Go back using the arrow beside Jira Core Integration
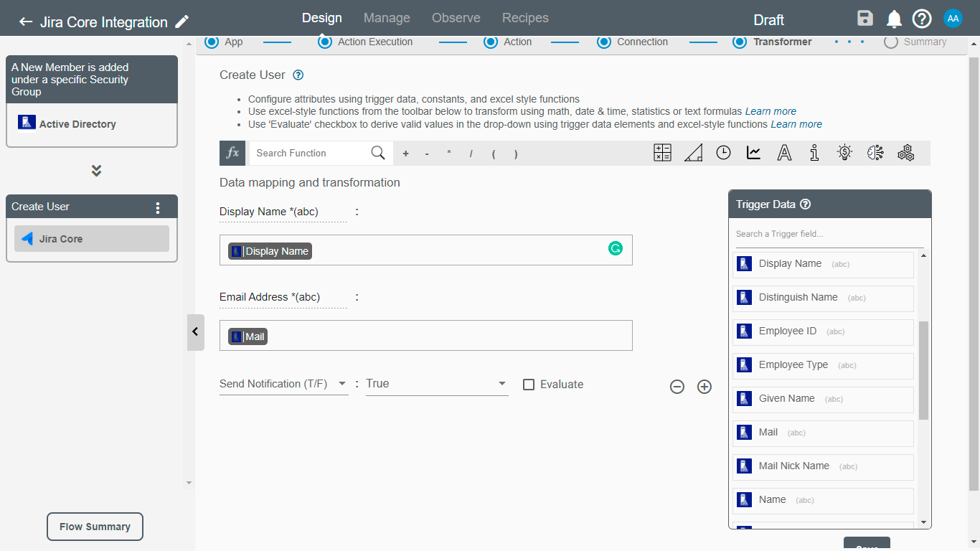This screenshot has height=551, width=980. pos(26,22)
